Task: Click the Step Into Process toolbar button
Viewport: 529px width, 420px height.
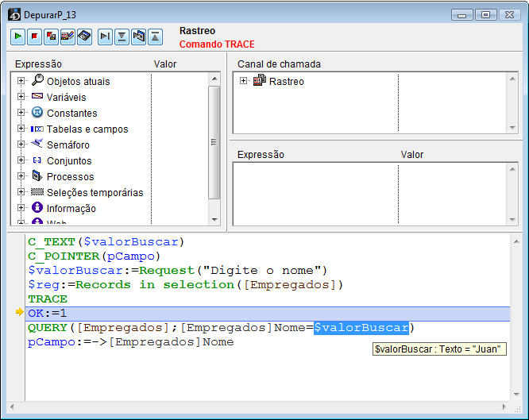Action: point(139,36)
